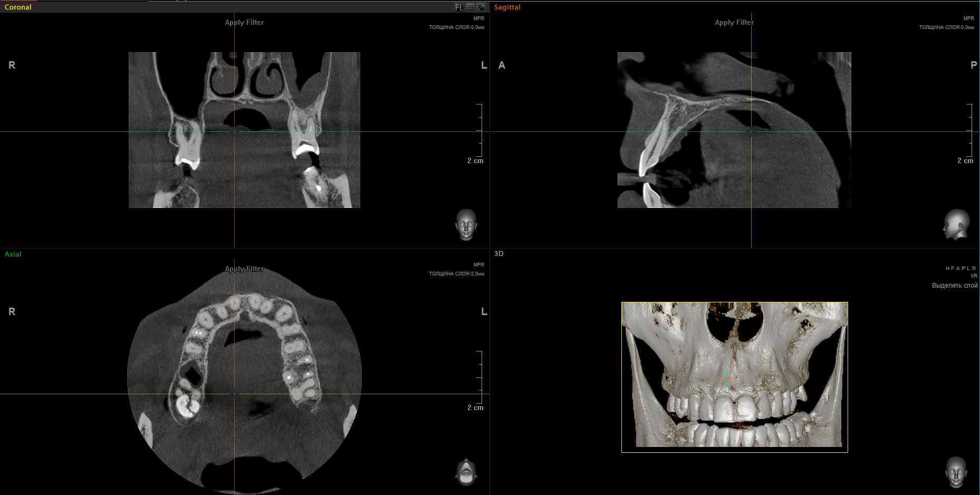980x495 pixels.
Task: Click the grid layout icon in the Coronal header
Action: tap(470, 7)
